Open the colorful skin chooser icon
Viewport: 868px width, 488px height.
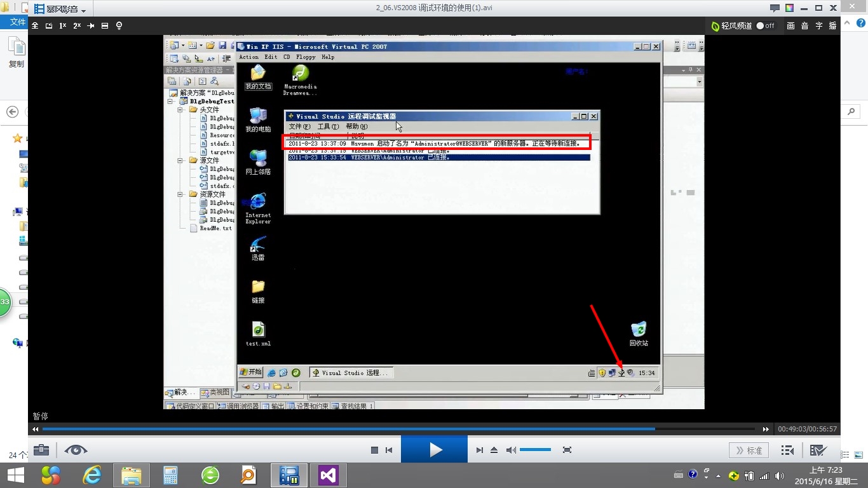pos(789,8)
